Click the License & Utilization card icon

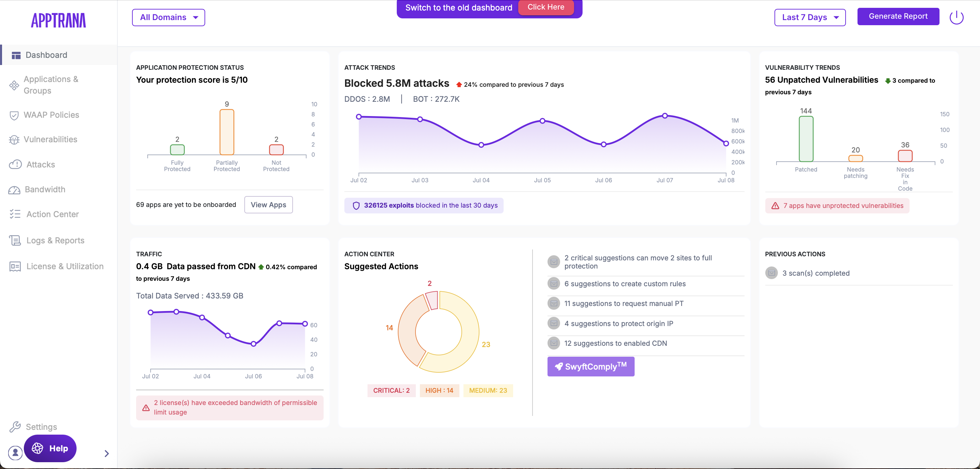click(x=15, y=266)
